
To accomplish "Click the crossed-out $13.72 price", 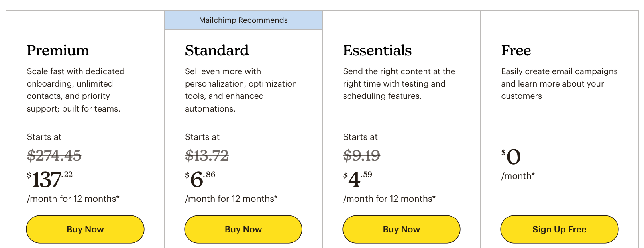I will 207,155.
